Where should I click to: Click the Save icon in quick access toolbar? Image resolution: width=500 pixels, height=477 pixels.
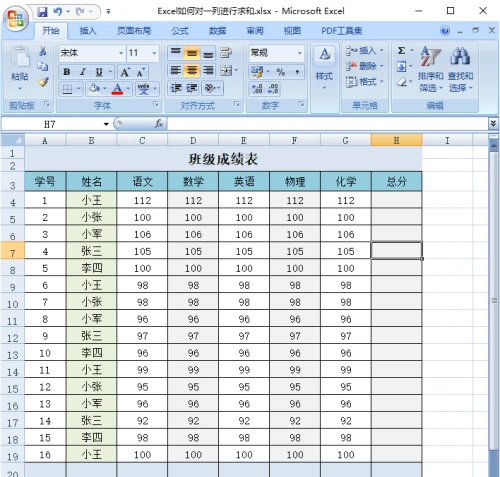[42, 12]
